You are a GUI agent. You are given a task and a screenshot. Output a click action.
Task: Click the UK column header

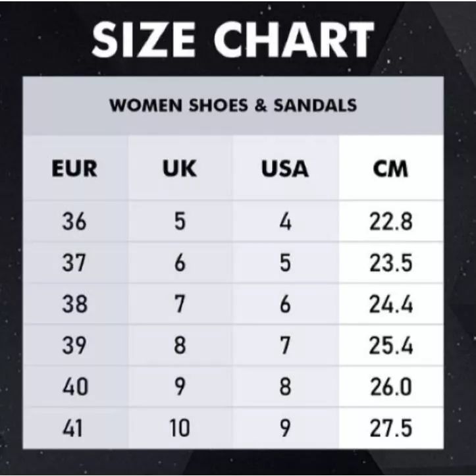(179, 169)
